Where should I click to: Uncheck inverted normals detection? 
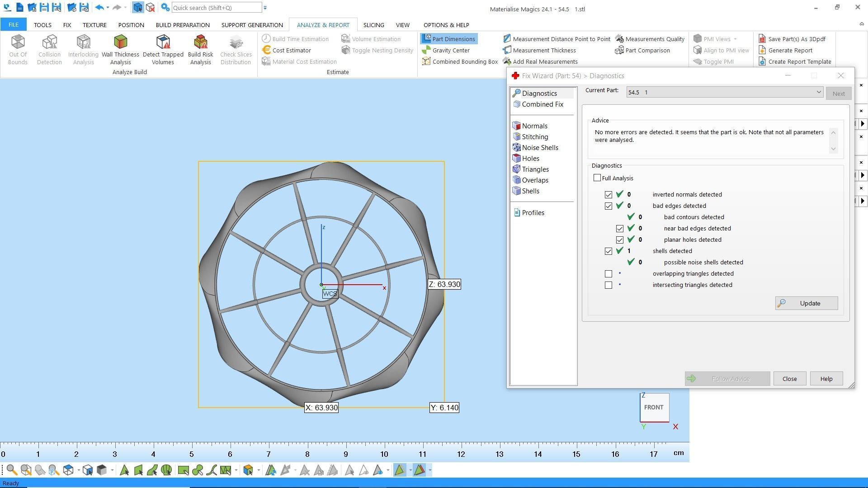click(609, 195)
